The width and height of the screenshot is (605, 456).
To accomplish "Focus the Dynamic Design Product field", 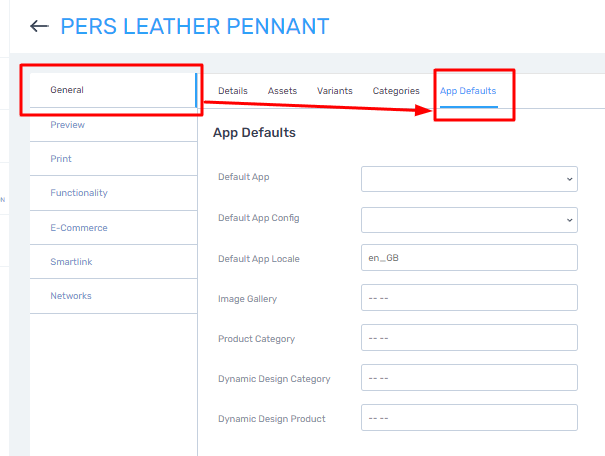I will [469, 417].
